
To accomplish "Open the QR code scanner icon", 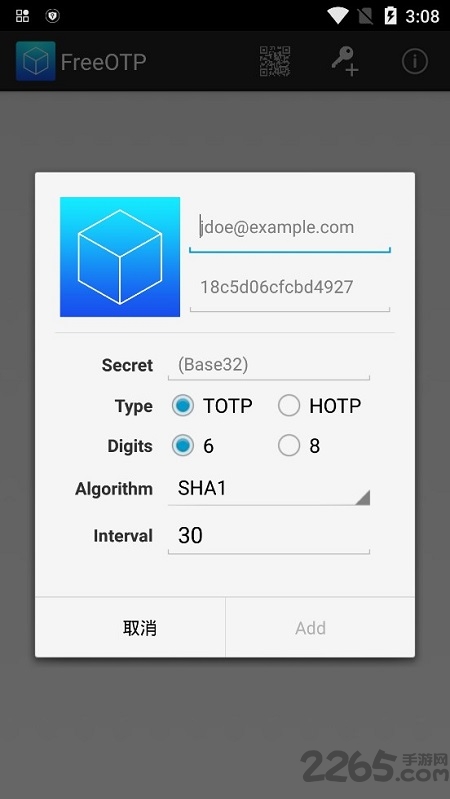I will tap(275, 61).
